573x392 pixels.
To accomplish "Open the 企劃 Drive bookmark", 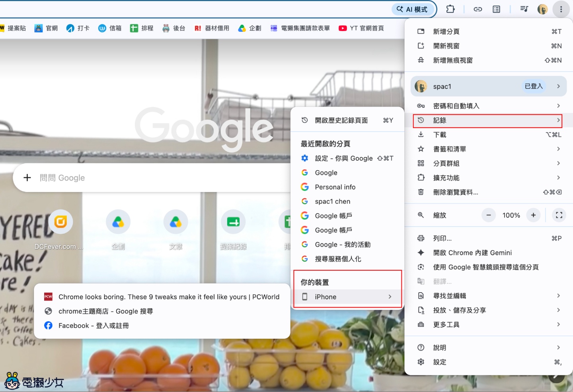I will (250, 28).
